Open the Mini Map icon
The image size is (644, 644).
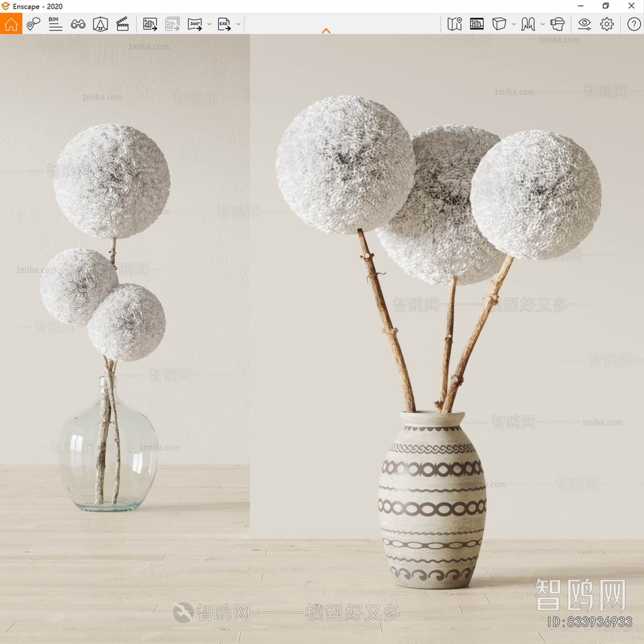point(454,24)
